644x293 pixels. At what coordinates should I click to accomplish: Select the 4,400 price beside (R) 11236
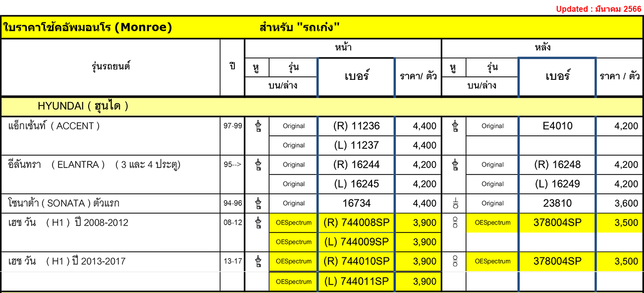(425, 126)
